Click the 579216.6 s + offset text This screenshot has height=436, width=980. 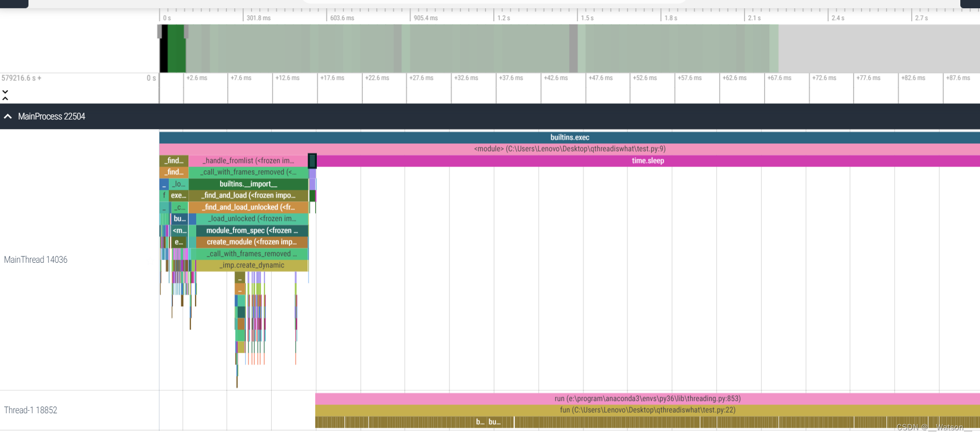tap(21, 78)
